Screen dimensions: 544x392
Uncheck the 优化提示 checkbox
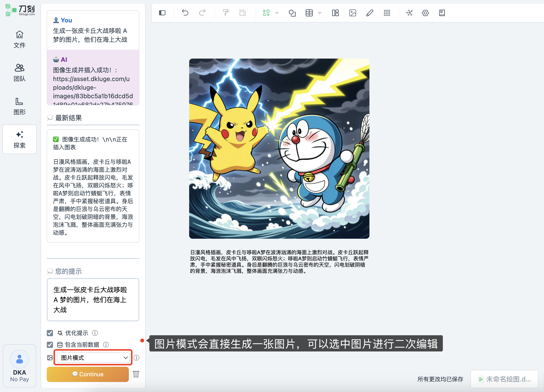click(50, 333)
